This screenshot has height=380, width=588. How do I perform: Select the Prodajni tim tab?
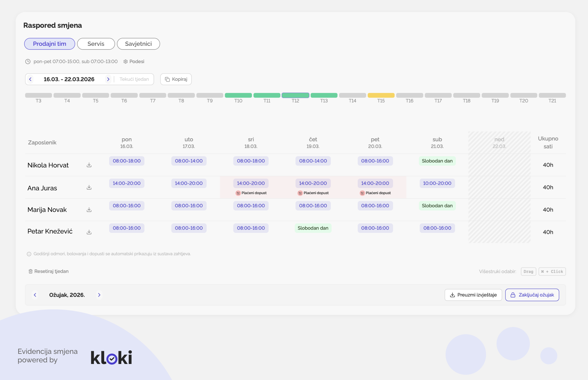coord(50,44)
